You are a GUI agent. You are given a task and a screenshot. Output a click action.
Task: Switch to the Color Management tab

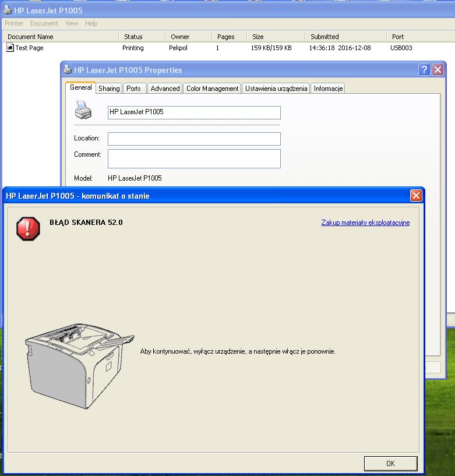pyautogui.click(x=212, y=89)
